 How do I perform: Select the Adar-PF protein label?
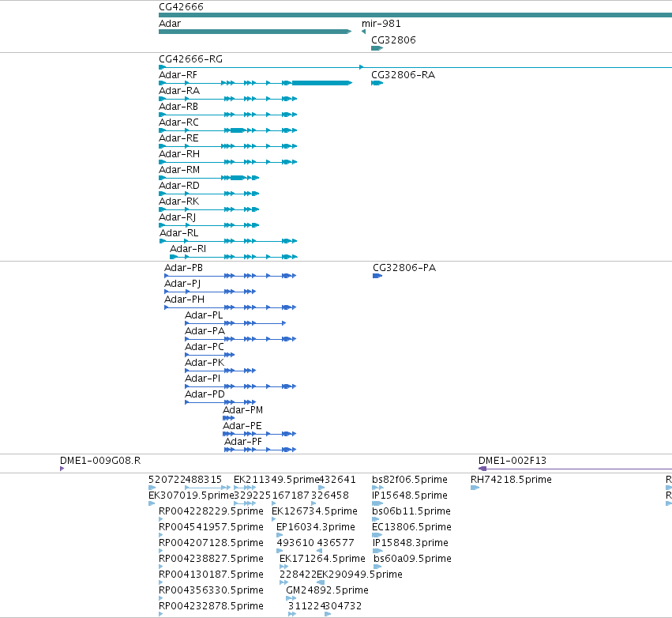click(243, 443)
